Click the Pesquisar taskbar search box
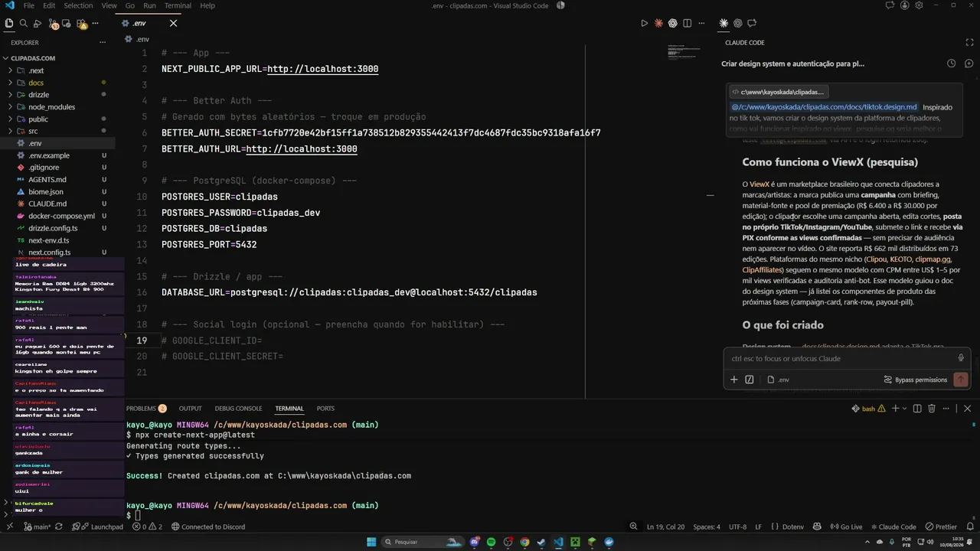The width and height of the screenshot is (980, 551). coord(423,542)
